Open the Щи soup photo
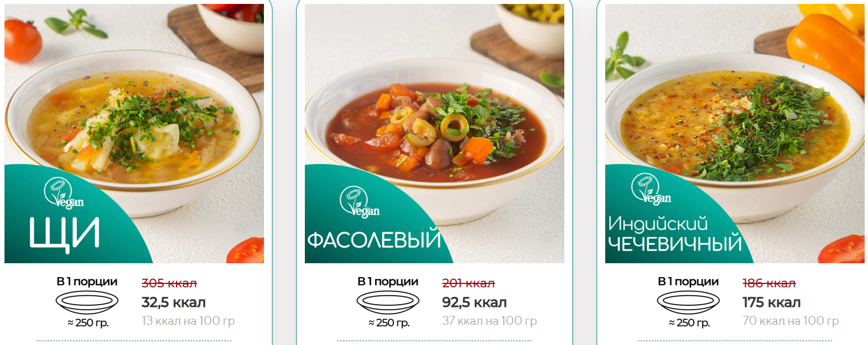Viewport: 868px width, 345px height. pyautogui.click(x=134, y=133)
